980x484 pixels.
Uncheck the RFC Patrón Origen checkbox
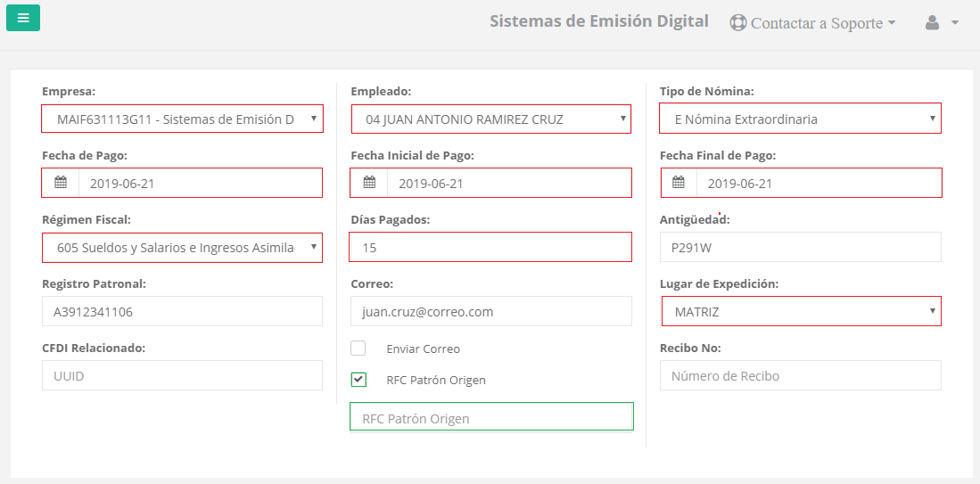tap(358, 380)
